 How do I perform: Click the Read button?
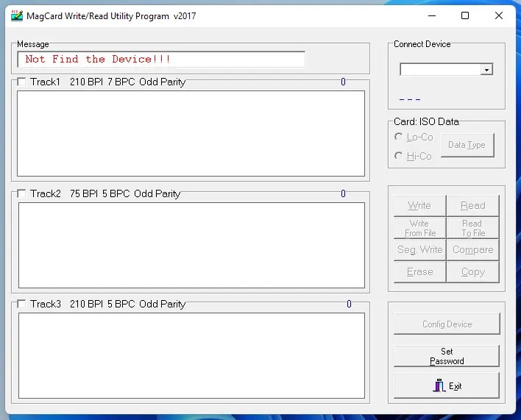tap(473, 205)
